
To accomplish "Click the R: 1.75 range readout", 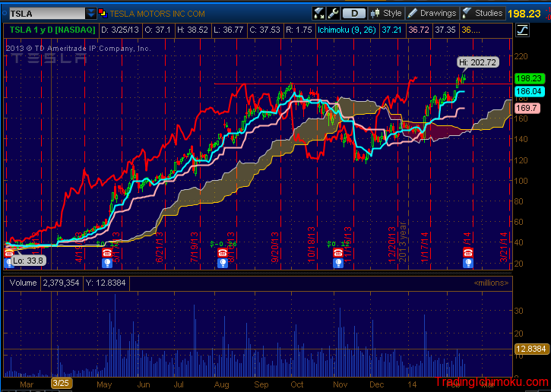I will 299,30.
